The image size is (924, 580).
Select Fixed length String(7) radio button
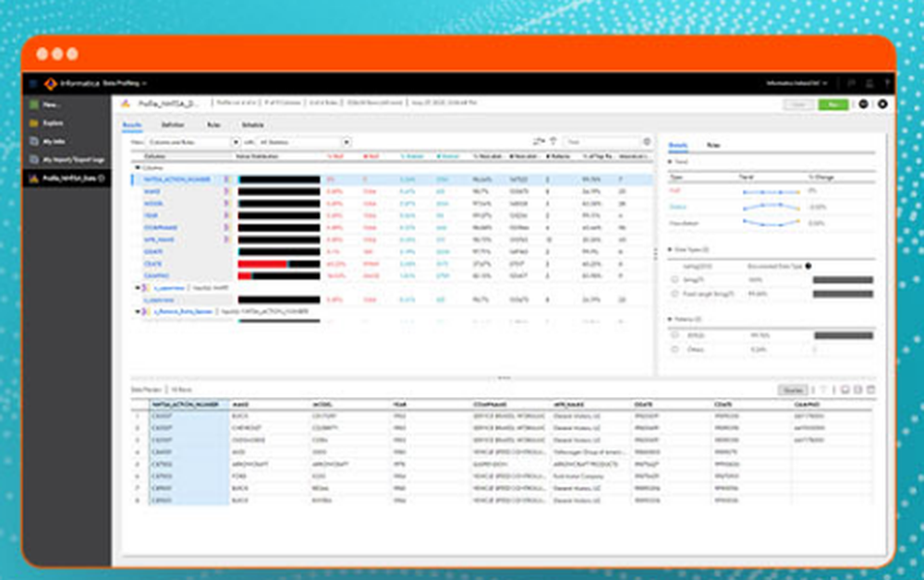click(675, 294)
